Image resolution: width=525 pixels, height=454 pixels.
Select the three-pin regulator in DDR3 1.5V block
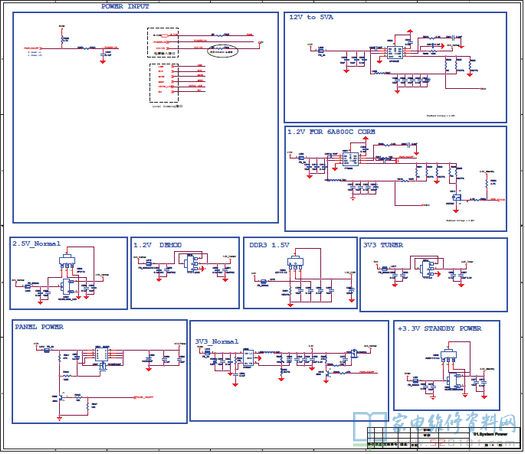(295, 262)
